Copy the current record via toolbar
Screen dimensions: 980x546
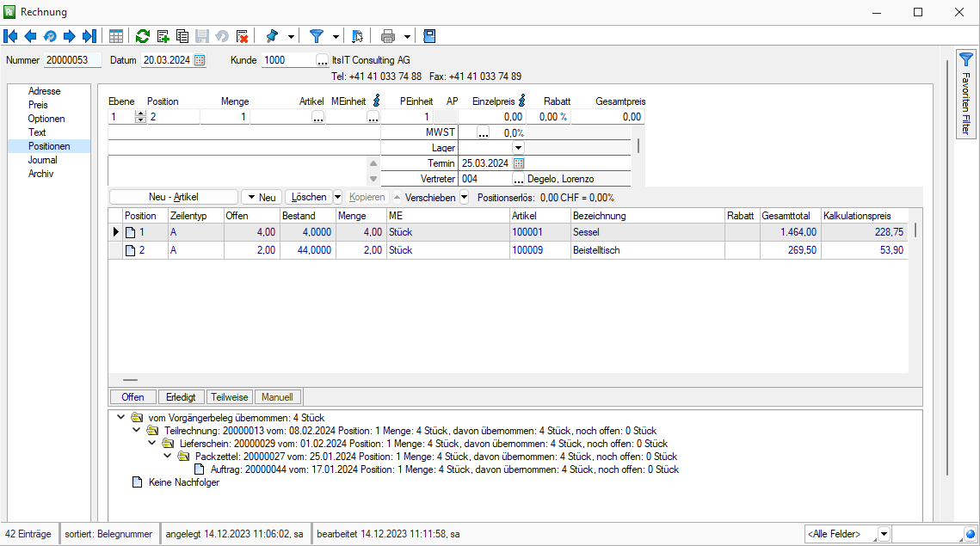pyautogui.click(x=182, y=35)
